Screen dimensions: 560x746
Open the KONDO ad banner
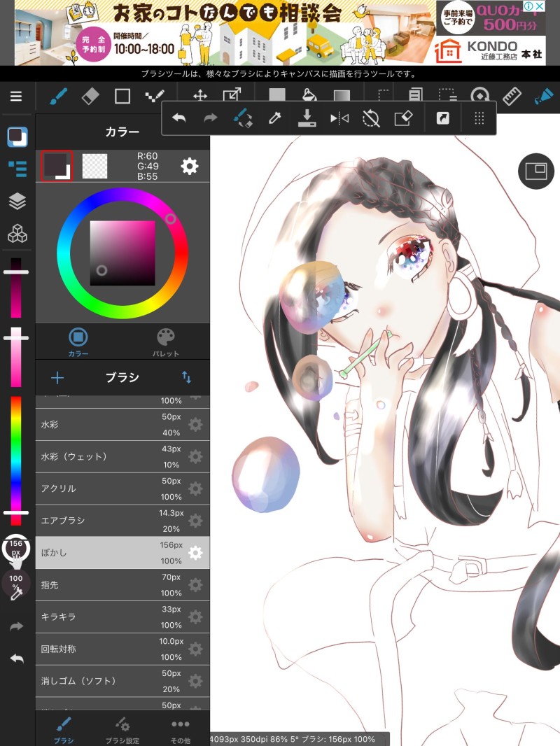[280, 33]
